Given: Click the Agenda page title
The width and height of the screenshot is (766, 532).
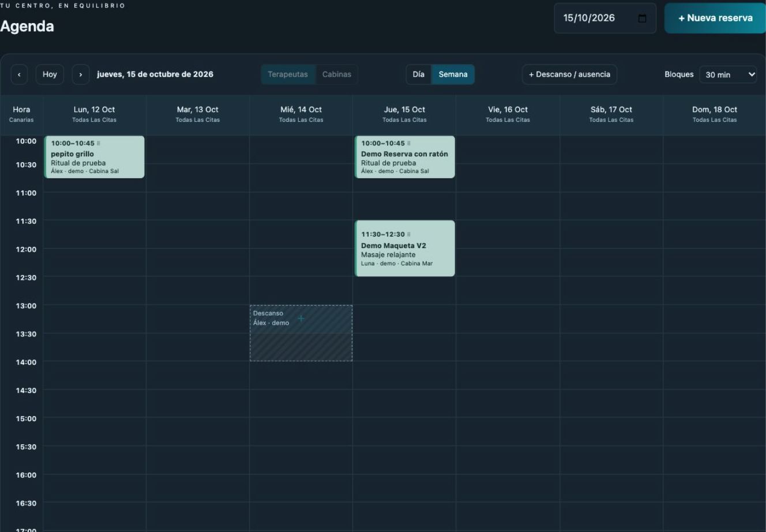Looking at the screenshot, I should [x=27, y=26].
